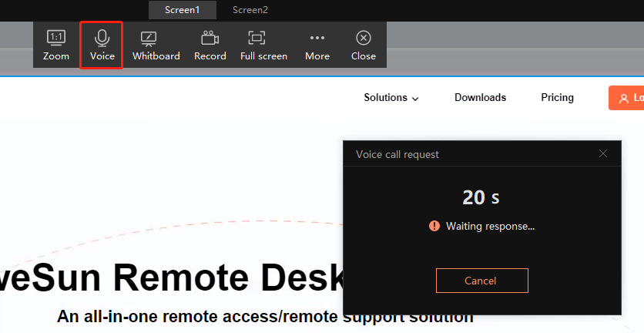Switch to the Screen1 tab

point(183,10)
